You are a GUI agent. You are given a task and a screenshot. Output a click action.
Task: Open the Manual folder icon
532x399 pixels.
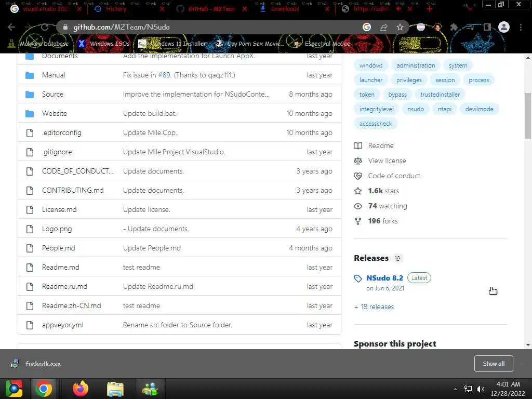coord(30,75)
